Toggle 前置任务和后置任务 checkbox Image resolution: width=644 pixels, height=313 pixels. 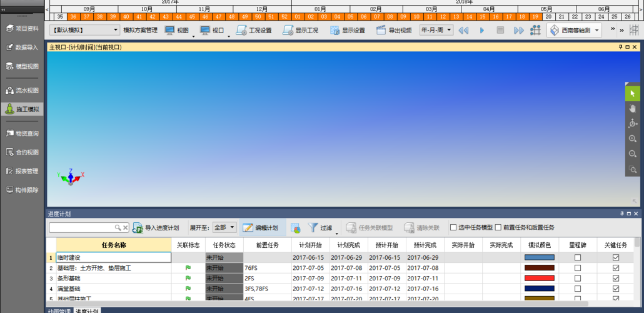tap(498, 228)
